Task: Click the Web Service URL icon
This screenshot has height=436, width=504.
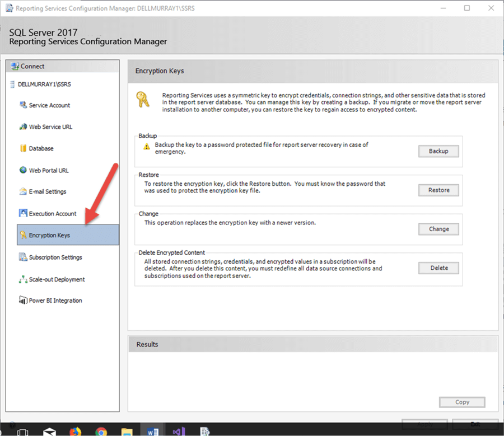Action: (23, 126)
